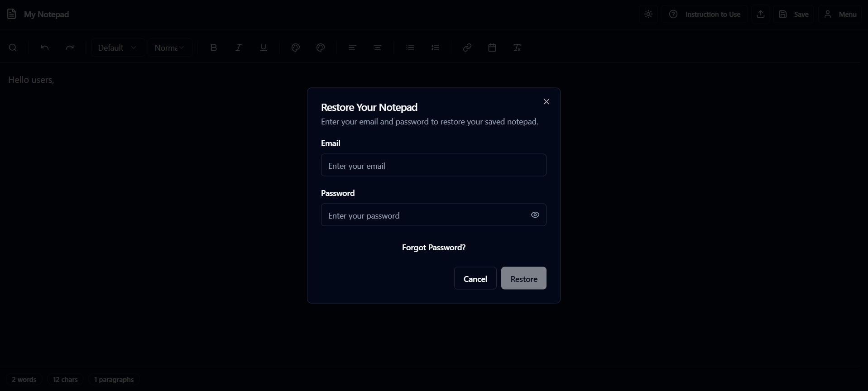This screenshot has height=391, width=868.
Task: Toggle bold formatting icon
Action: (214, 48)
